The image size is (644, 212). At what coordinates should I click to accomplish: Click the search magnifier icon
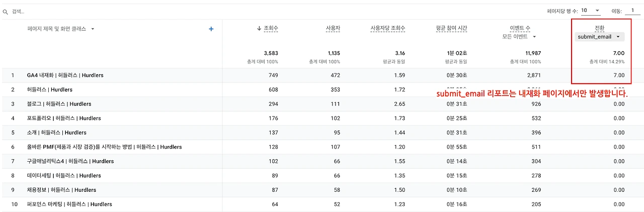pyautogui.click(x=5, y=11)
